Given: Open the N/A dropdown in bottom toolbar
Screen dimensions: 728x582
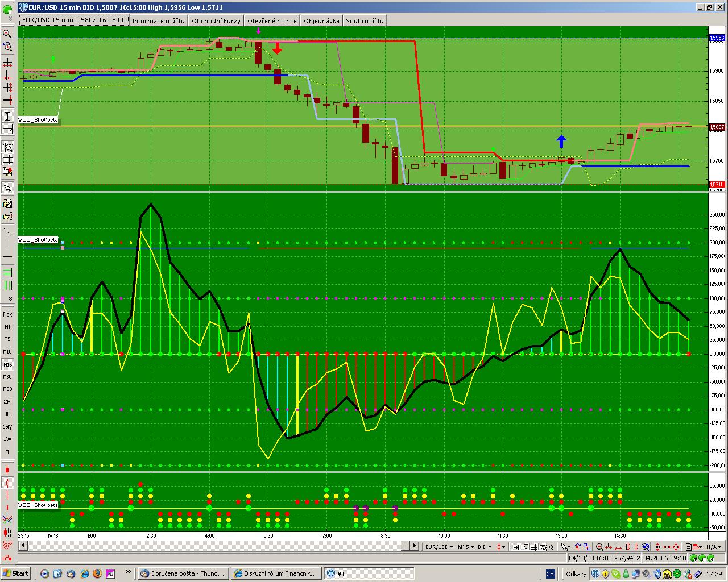Looking at the screenshot, I should click(713, 547).
